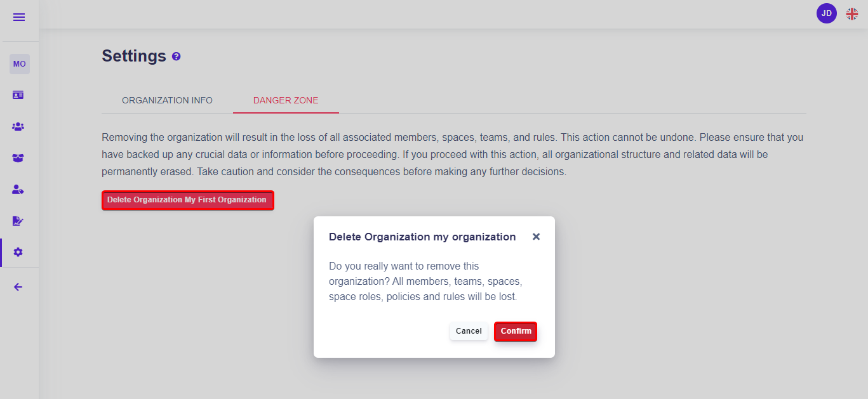Close the Delete Organization dialog with X

(x=536, y=237)
